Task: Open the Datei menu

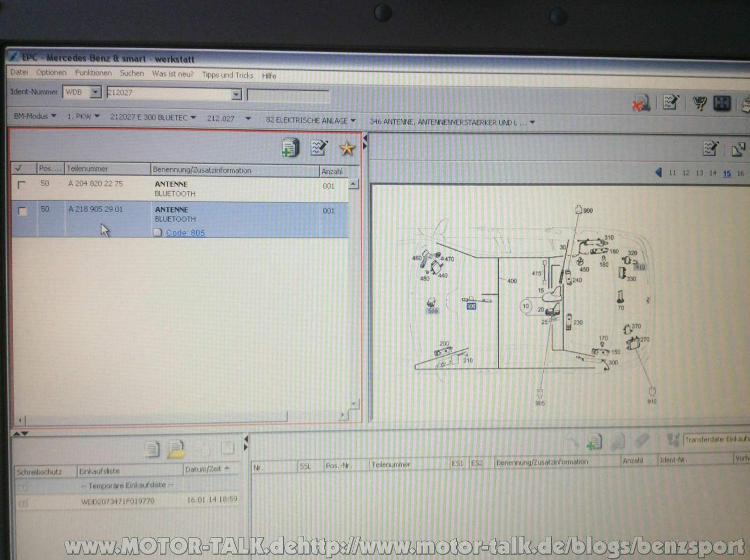Action: 19,72
